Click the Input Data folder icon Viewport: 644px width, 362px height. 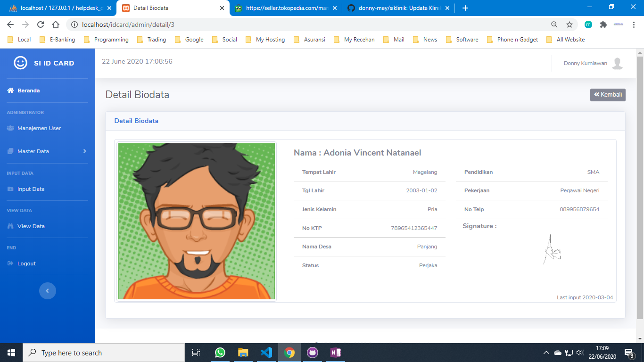[x=10, y=189]
